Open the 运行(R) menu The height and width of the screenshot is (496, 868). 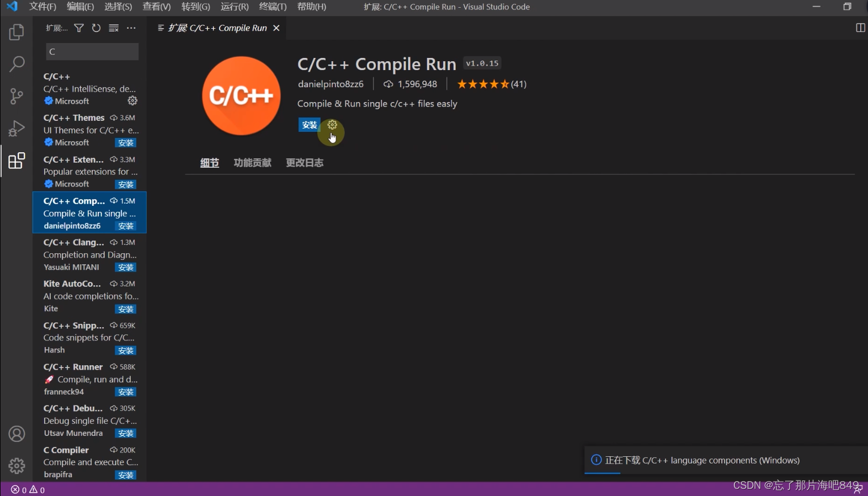[x=235, y=7]
